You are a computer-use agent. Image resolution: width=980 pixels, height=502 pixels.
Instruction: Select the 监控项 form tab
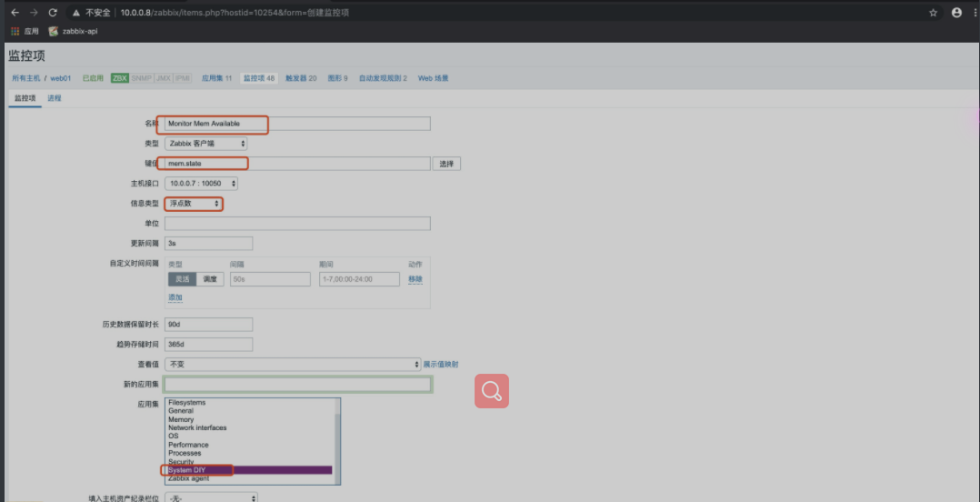point(25,98)
